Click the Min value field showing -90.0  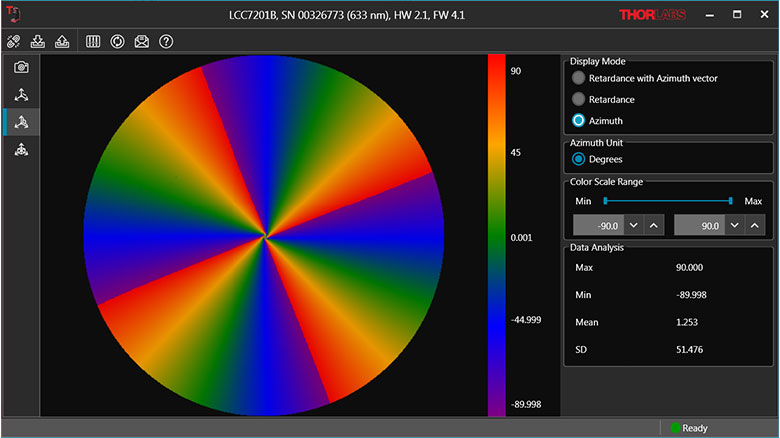[598, 226]
